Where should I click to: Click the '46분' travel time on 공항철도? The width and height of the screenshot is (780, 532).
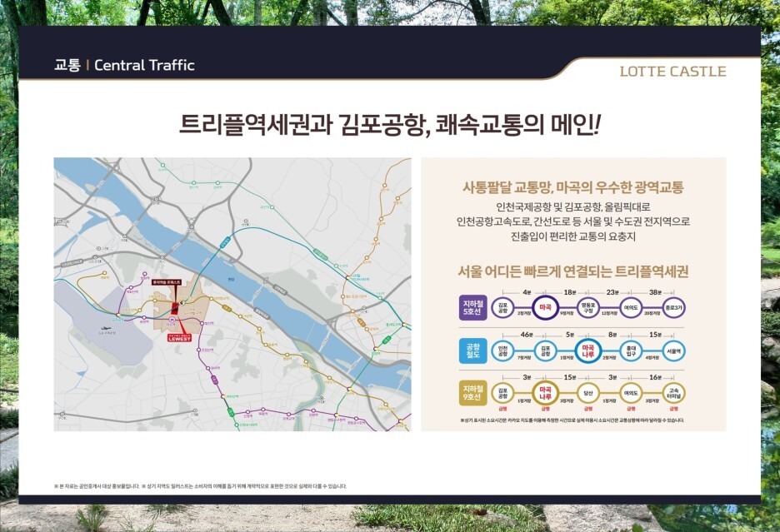(527, 336)
